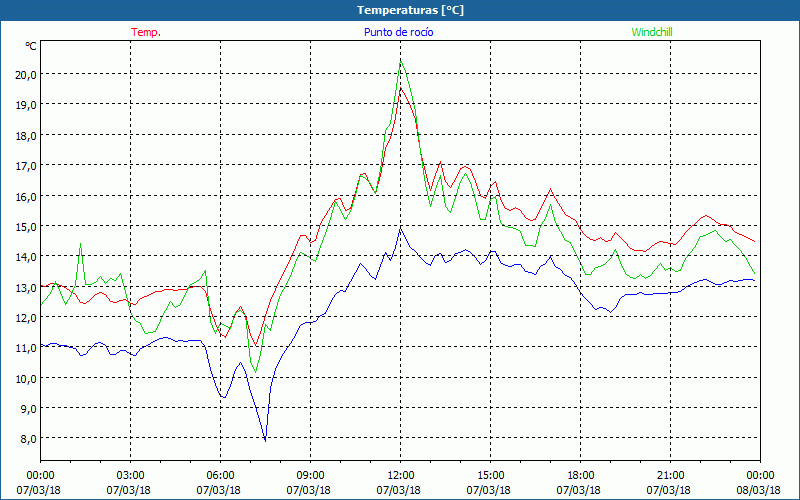Click the 06:00 time axis label
800x500 pixels.
220,475
